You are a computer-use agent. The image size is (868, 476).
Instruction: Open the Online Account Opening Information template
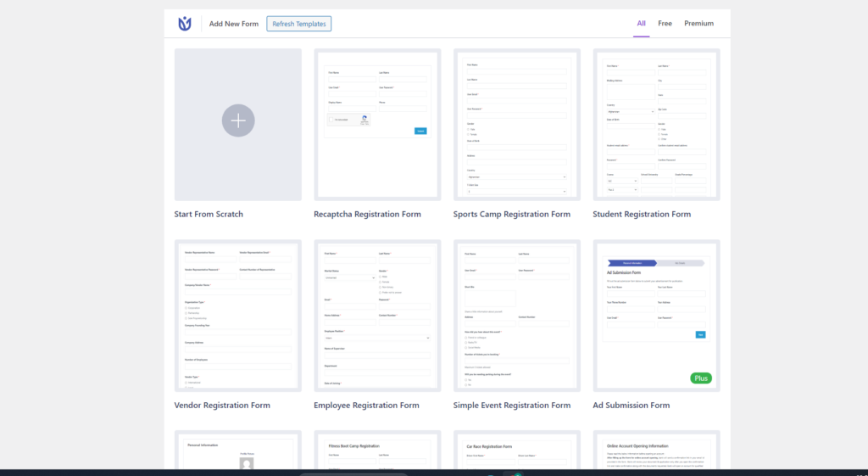tap(656, 451)
